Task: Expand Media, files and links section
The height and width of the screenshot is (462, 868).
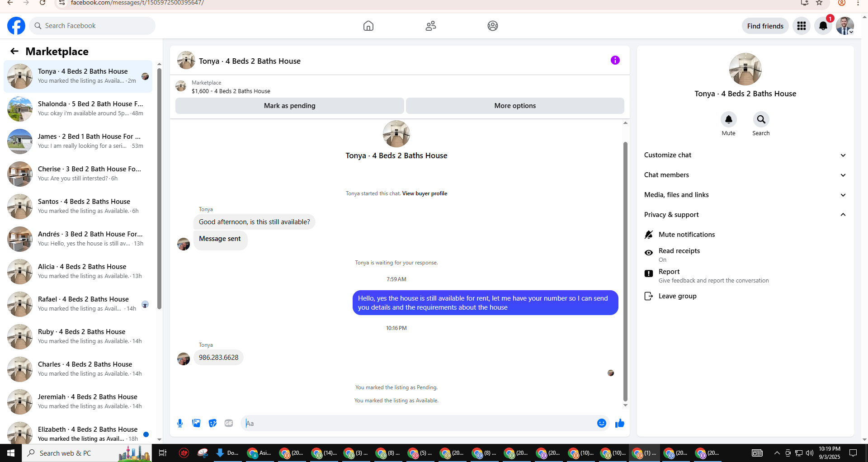Action: point(745,195)
